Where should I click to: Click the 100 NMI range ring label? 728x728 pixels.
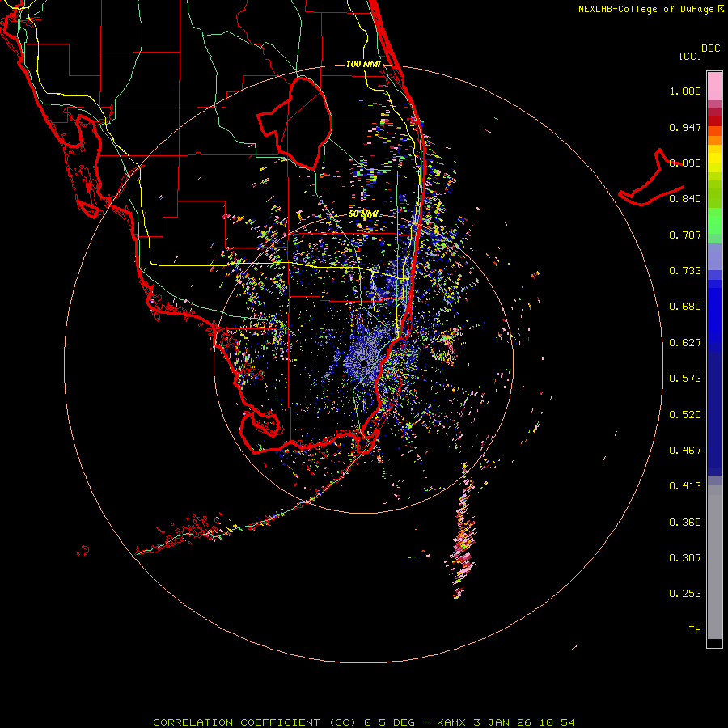[x=363, y=64]
